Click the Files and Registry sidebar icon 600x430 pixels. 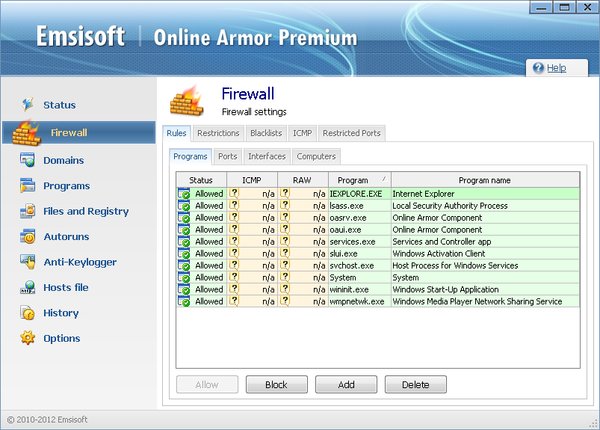tap(28, 211)
